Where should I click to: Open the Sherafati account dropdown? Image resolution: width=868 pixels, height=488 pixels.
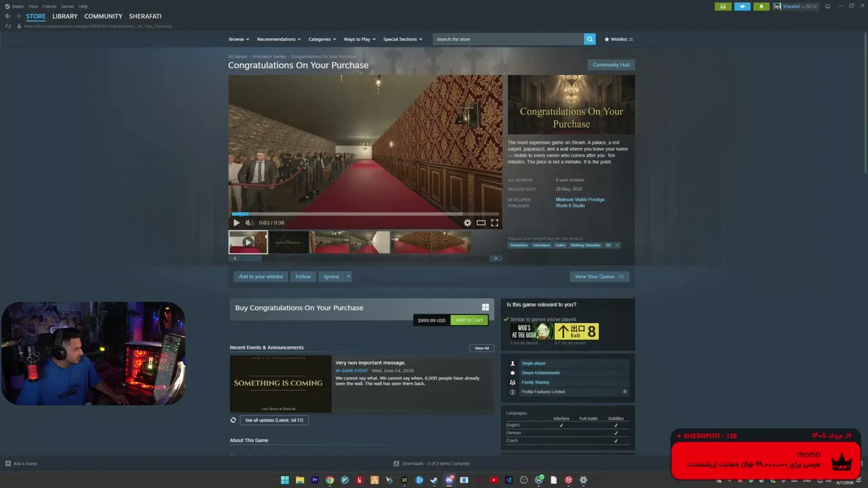click(796, 6)
